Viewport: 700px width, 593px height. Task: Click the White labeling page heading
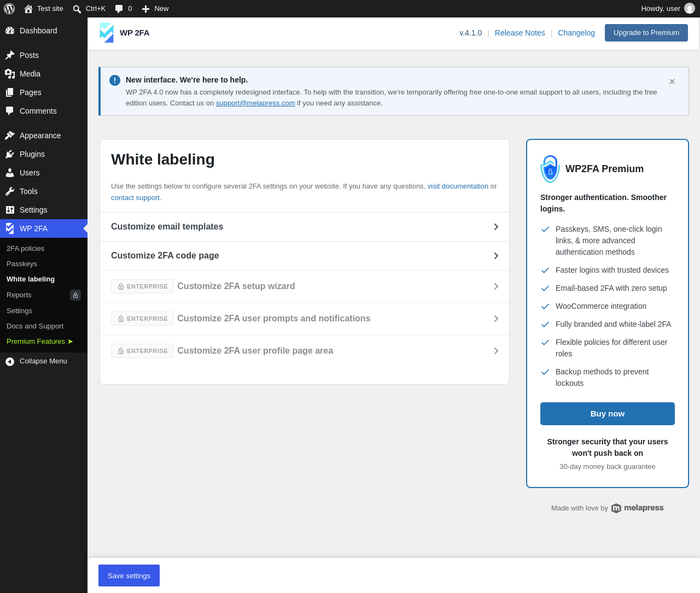click(x=163, y=160)
